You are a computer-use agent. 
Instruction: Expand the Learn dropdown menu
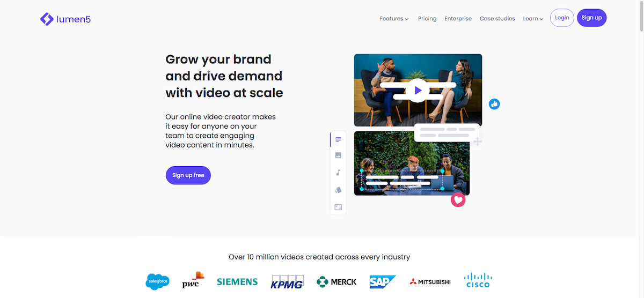[533, 19]
